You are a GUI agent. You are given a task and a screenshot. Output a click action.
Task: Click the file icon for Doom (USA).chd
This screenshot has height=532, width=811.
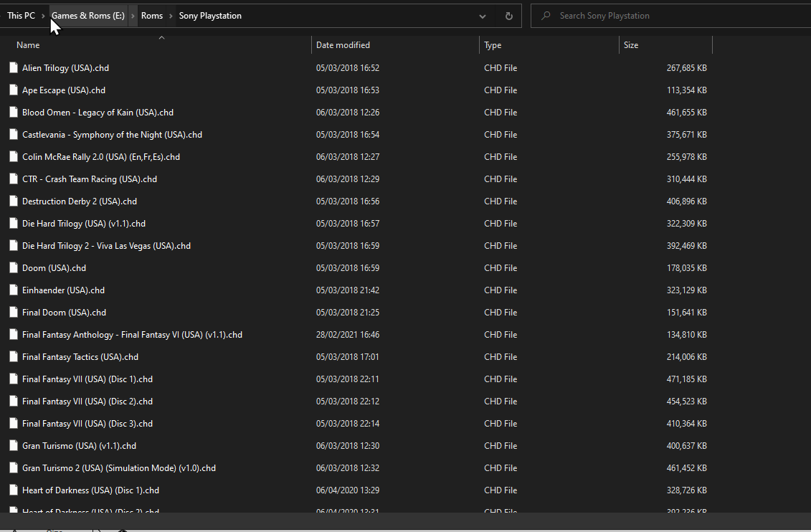(x=14, y=268)
